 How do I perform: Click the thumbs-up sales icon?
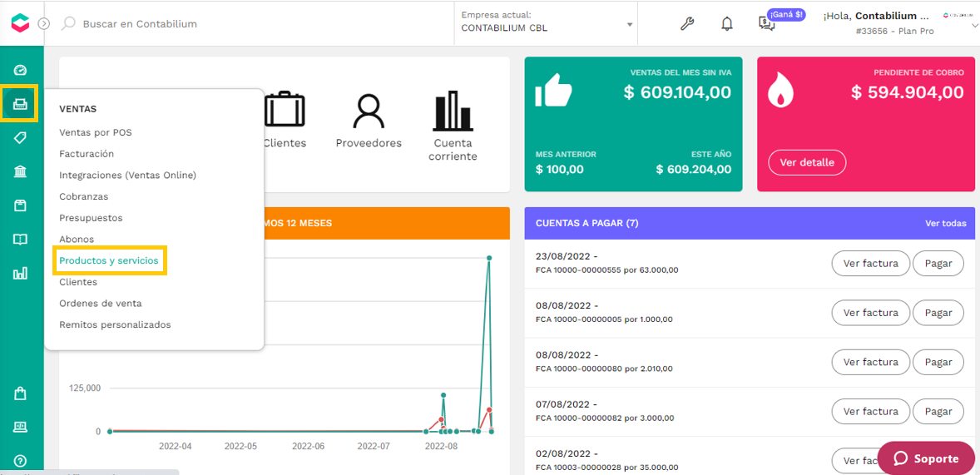coord(553,92)
